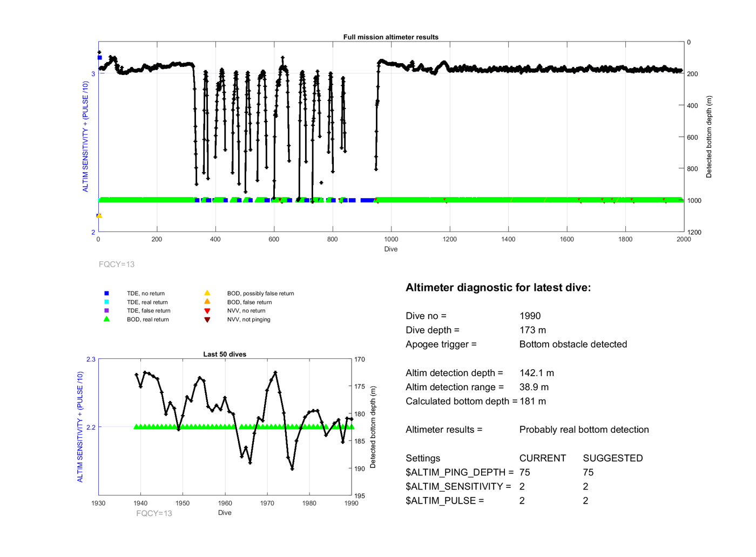The height and width of the screenshot is (557, 756).
Task: Click the 1930 tick on the Last 50 dives axis
Action: point(98,504)
